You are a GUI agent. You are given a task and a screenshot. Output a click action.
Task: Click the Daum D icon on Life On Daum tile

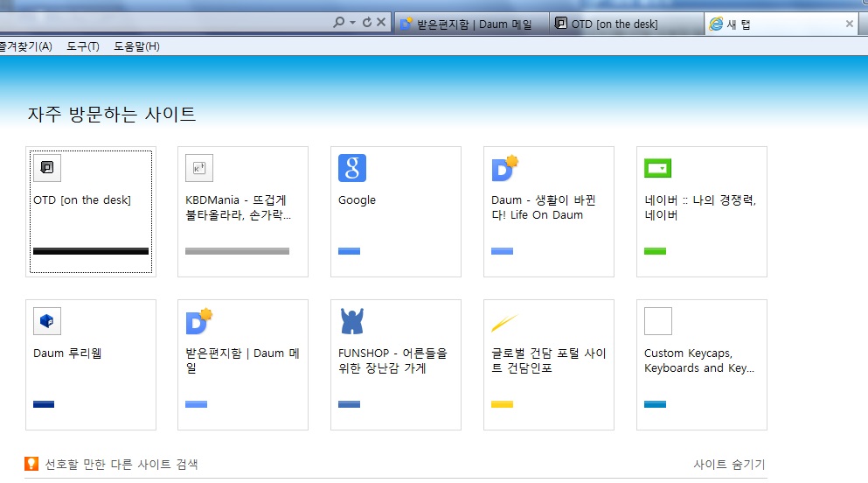[x=505, y=168]
